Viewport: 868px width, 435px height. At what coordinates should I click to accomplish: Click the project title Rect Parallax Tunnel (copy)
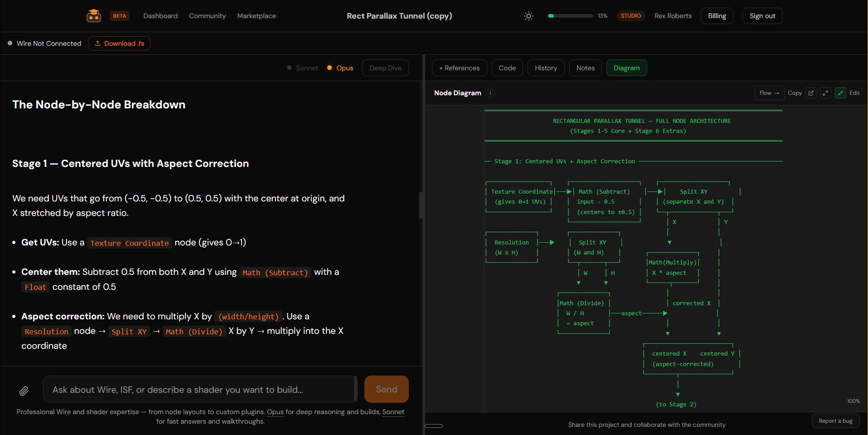(399, 16)
